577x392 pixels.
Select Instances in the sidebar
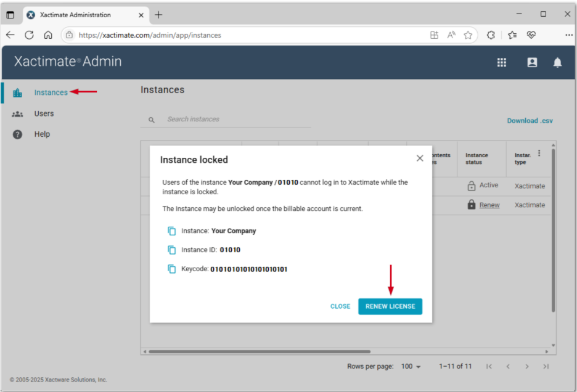(x=51, y=92)
